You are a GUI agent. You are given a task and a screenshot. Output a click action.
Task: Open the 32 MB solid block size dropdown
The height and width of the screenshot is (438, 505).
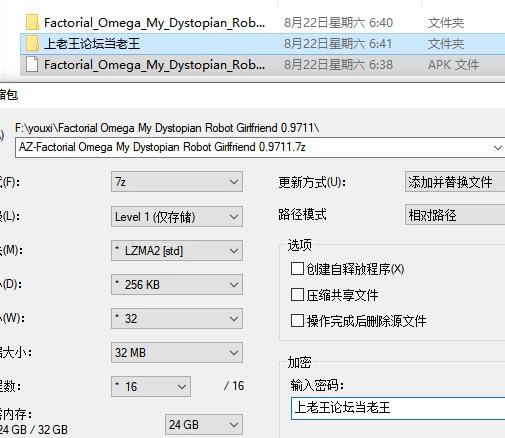[177, 353]
